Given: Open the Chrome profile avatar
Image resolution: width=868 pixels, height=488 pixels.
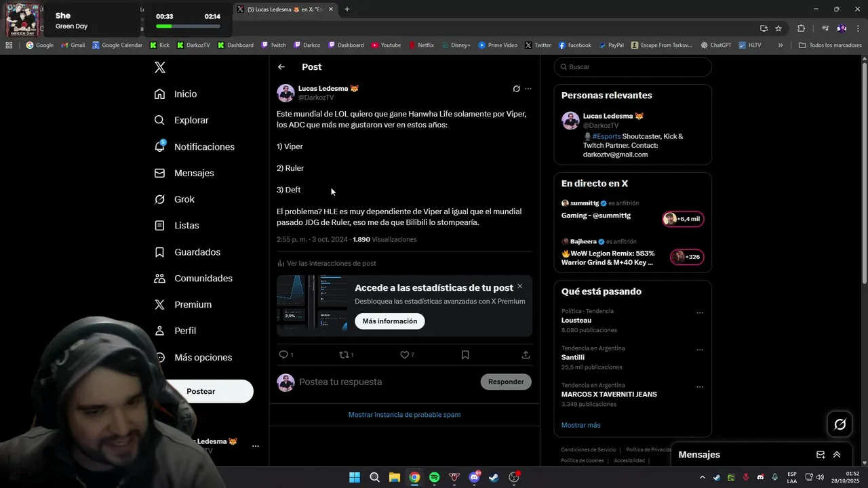Looking at the screenshot, I should click(842, 28).
